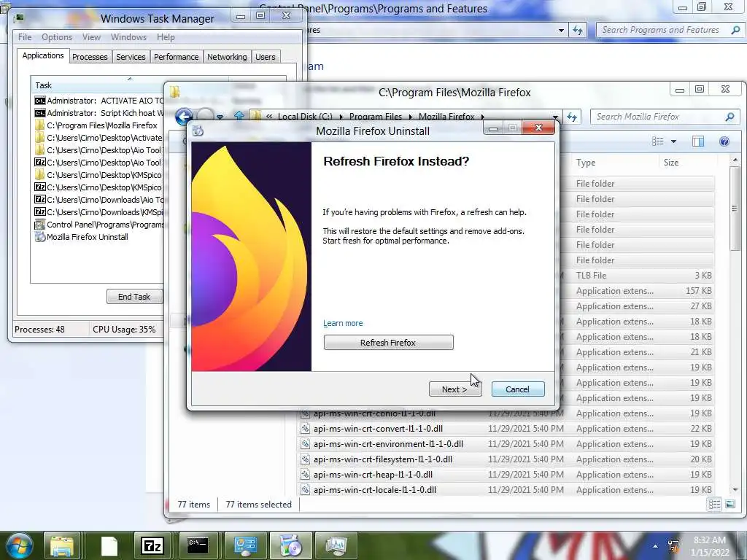The width and height of the screenshot is (747, 560).
Task: Open Task Manager View menu
Action: (91, 37)
